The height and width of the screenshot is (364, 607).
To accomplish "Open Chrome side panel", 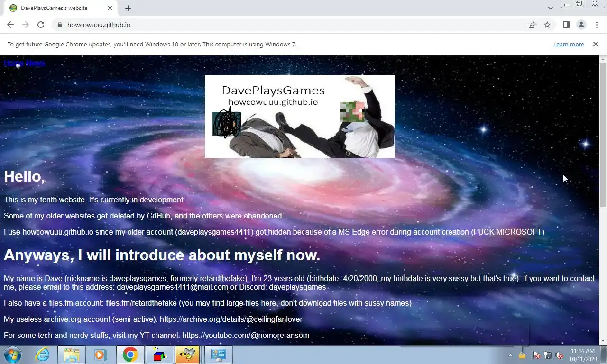I will pos(566,25).
